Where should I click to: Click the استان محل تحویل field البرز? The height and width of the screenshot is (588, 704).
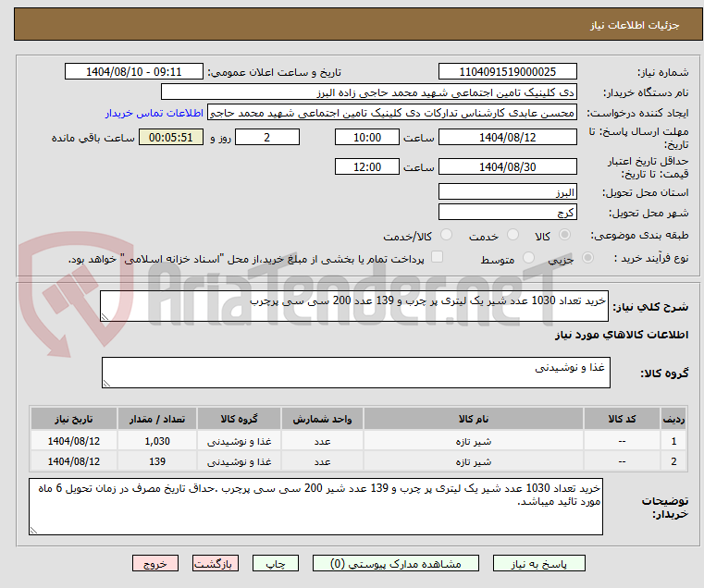(507, 192)
